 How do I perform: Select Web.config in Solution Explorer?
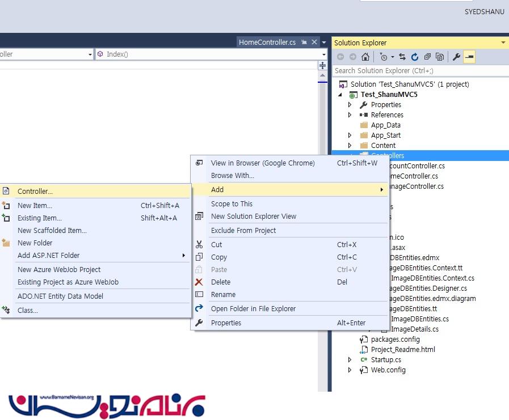[x=388, y=370]
